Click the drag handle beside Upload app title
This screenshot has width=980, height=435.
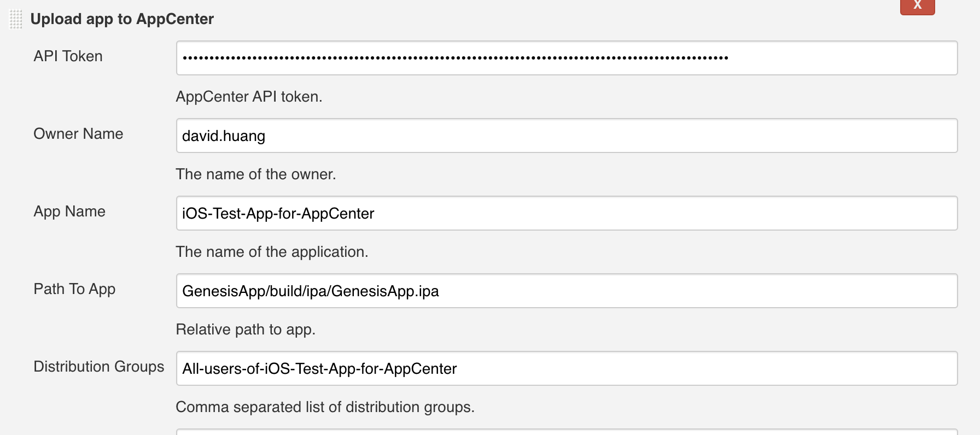coord(16,20)
